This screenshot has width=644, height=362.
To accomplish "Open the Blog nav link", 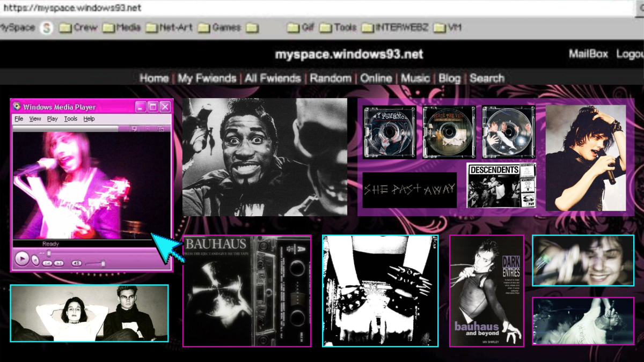I will (x=450, y=78).
